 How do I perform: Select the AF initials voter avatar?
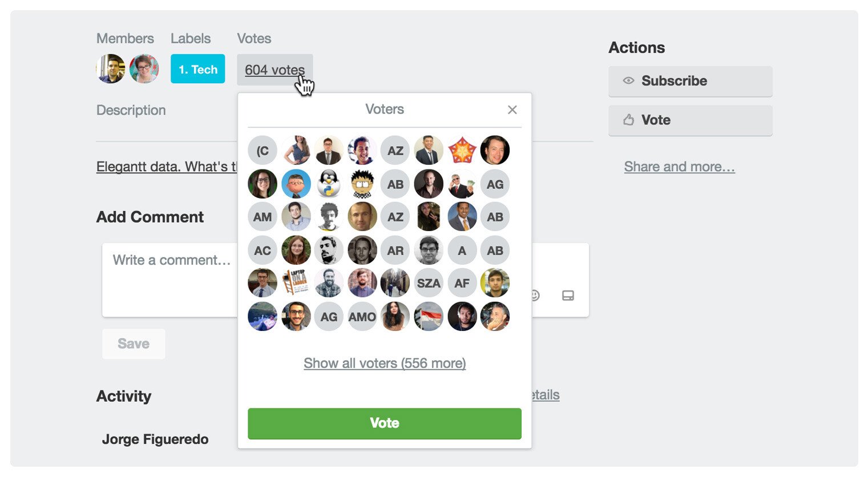click(x=462, y=283)
